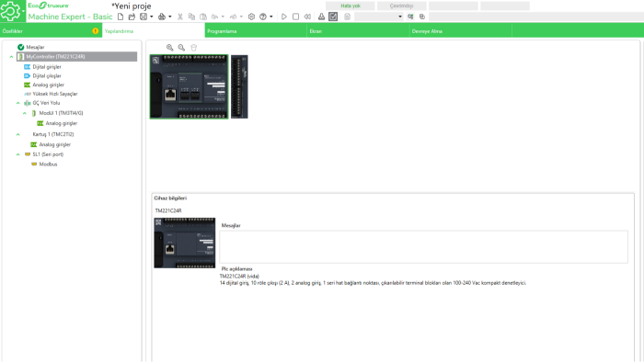
Task: Stop the controller with the square icon
Action: tap(295, 17)
